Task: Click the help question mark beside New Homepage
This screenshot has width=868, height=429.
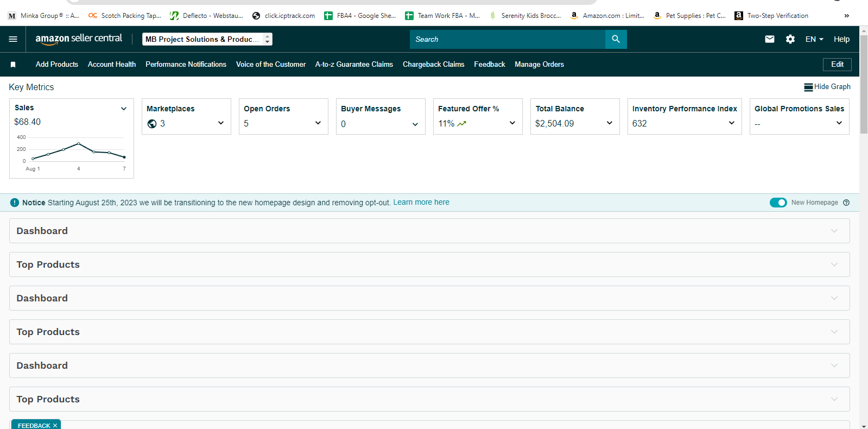Action: point(846,203)
